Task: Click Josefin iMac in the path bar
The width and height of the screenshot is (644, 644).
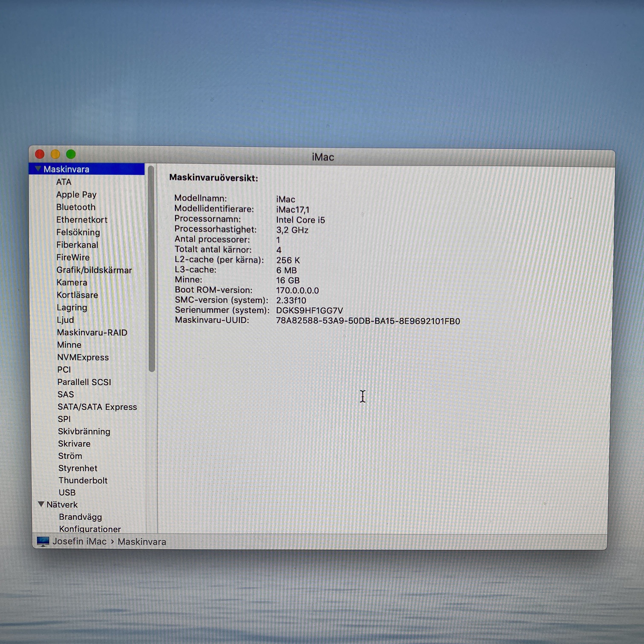Action: click(x=79, y=541)
